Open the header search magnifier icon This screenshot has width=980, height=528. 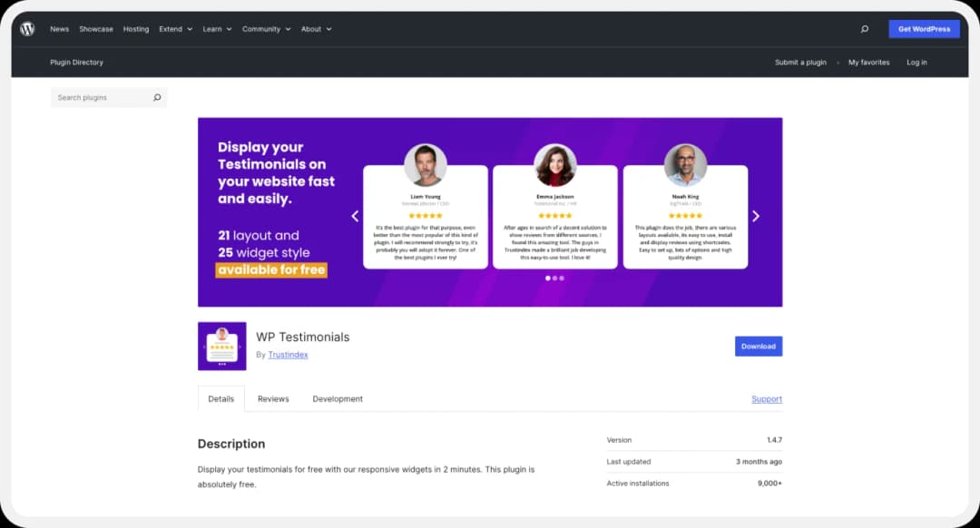coord(865,28)
